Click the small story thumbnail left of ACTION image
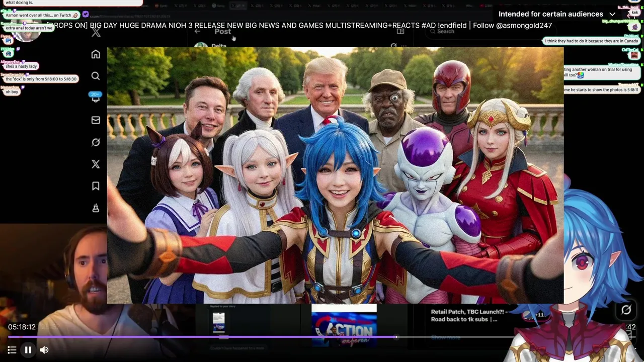 point(219,322)
